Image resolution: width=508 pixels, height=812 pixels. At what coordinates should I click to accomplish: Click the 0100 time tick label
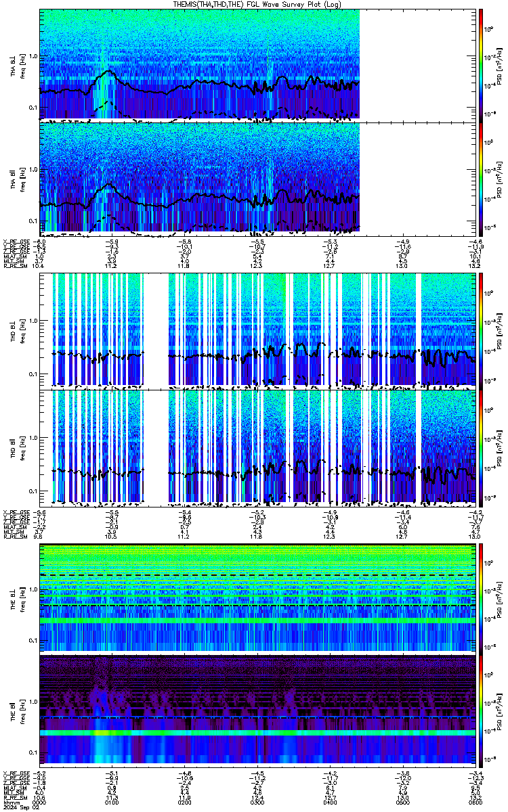click(x=112, y=803)
